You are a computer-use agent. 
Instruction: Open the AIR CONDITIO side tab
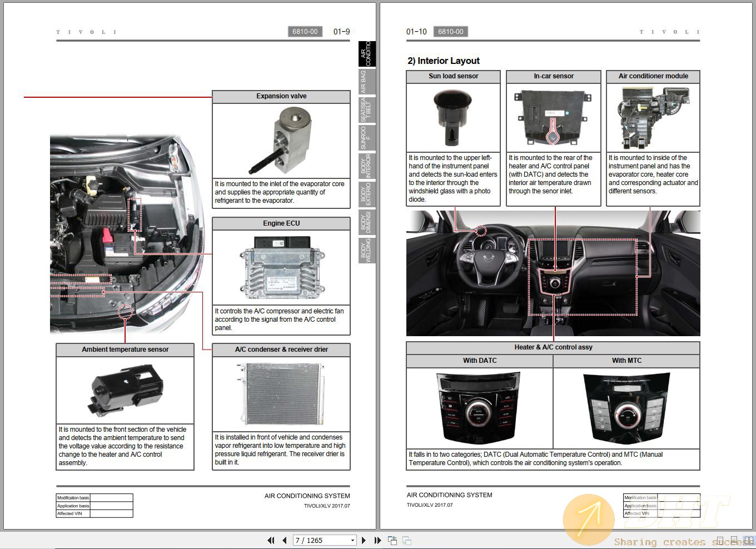pos(366,54)
